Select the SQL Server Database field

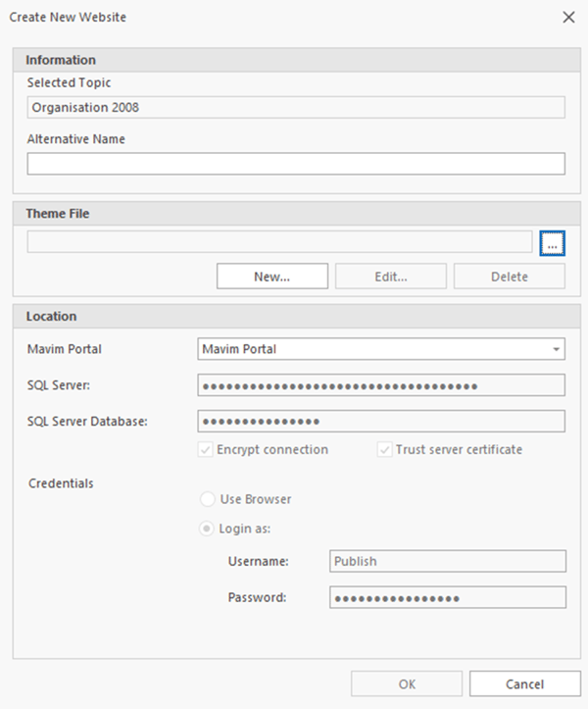click(x=381, y=422)
